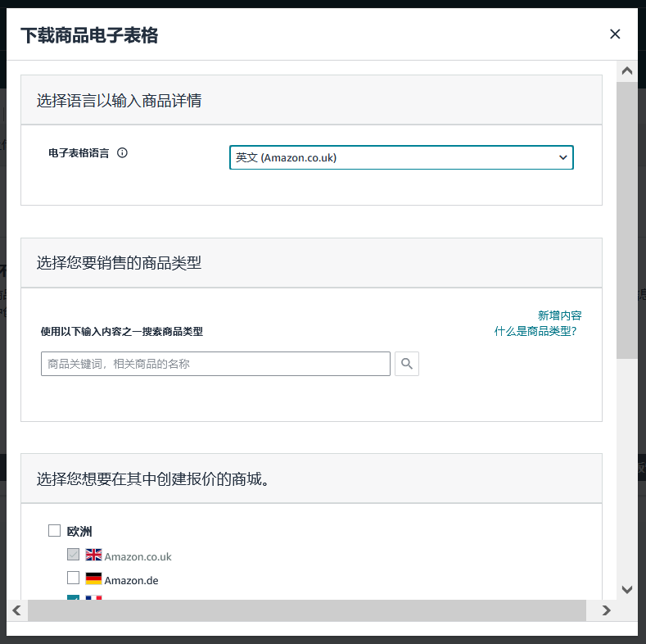Click the vertical scrollbar thumb

click(x=627, y=220)
